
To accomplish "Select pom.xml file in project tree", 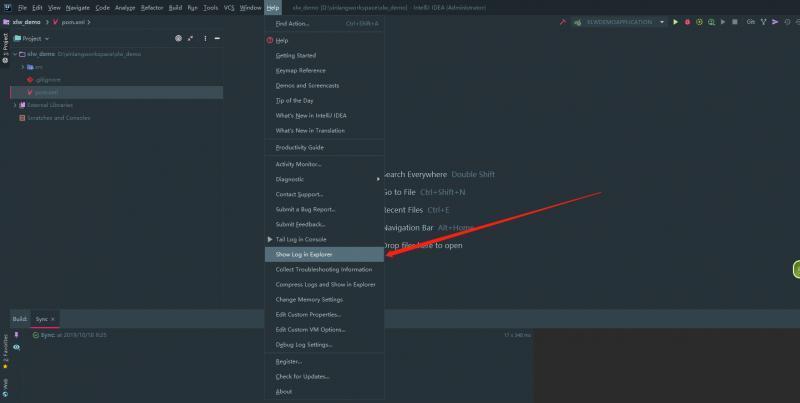I will coord(47,91).
